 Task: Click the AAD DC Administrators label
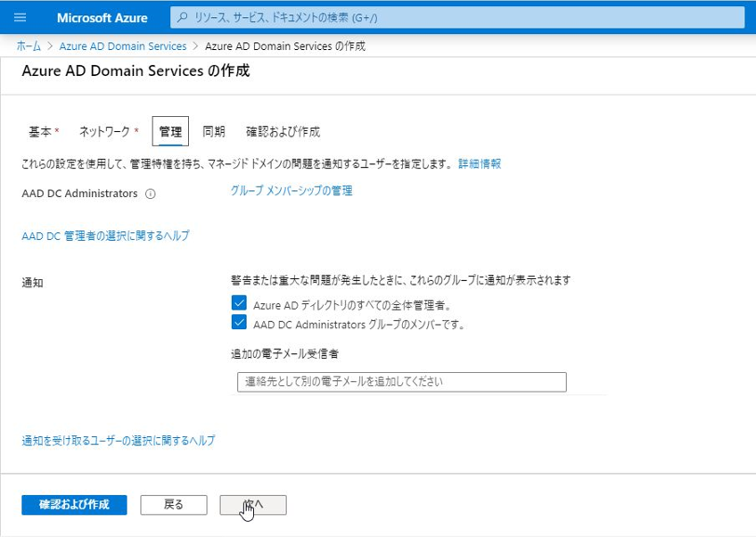pos(79,194)
